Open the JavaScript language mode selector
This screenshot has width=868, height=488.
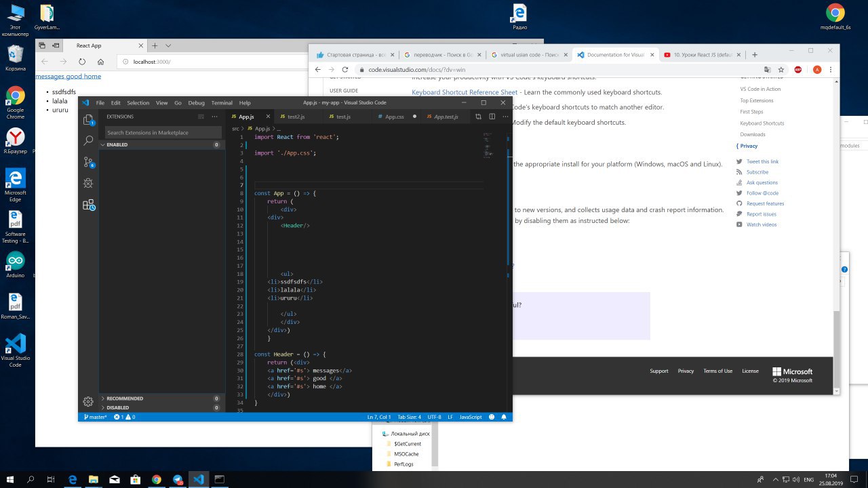pyautogui.click(x=471, y=417)
